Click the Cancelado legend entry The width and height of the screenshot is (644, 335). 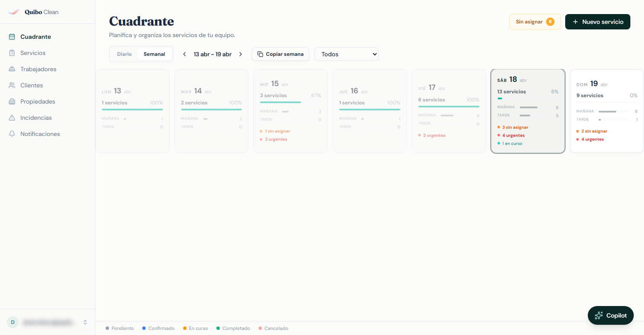click(273, 328)
